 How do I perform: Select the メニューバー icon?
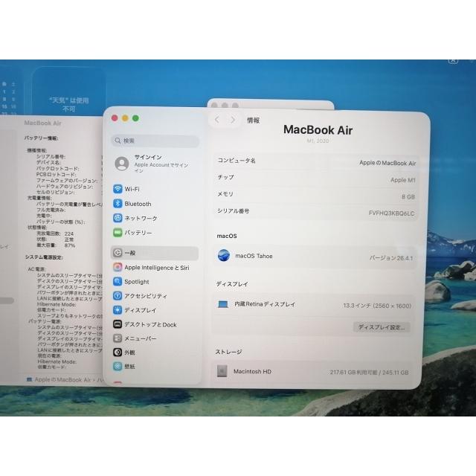(118, 338)
